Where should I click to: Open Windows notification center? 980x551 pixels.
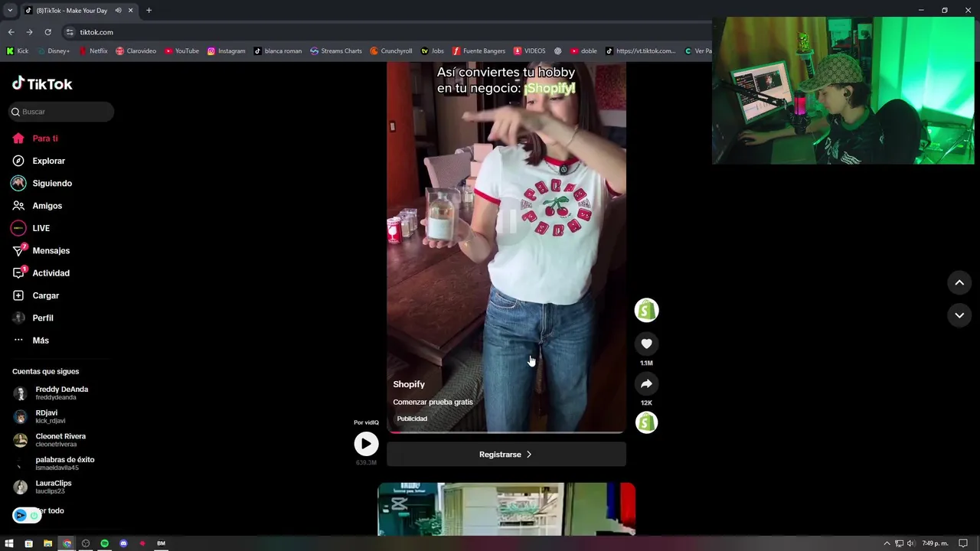pos(963,543)
